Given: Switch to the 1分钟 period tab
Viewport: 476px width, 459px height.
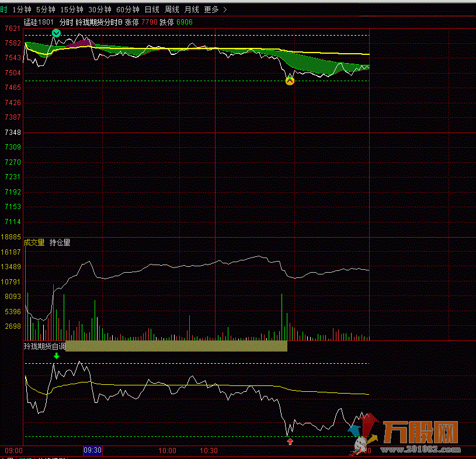Looking at the screenshot, I should [22, 9].
